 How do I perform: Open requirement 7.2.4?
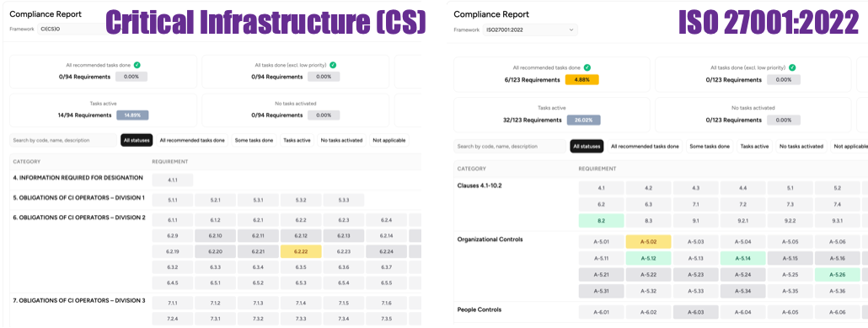pyautogui.click(x=173, y=319)
